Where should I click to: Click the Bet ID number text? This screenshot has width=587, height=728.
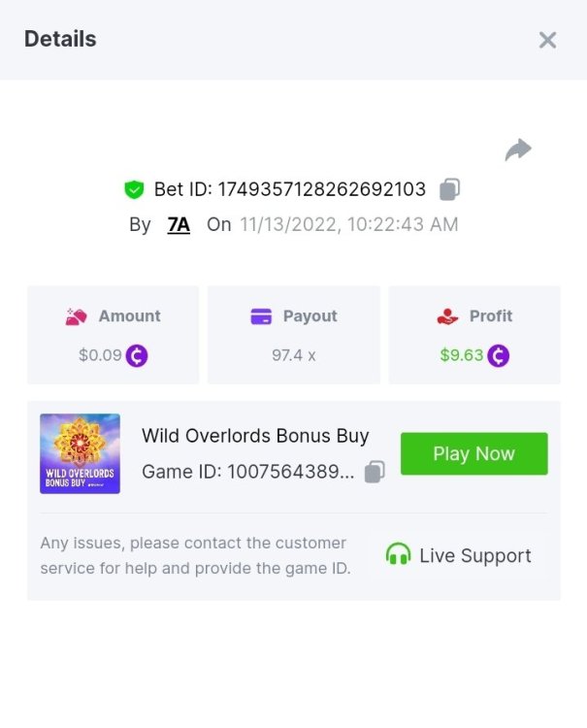click(x=321, y=189)
